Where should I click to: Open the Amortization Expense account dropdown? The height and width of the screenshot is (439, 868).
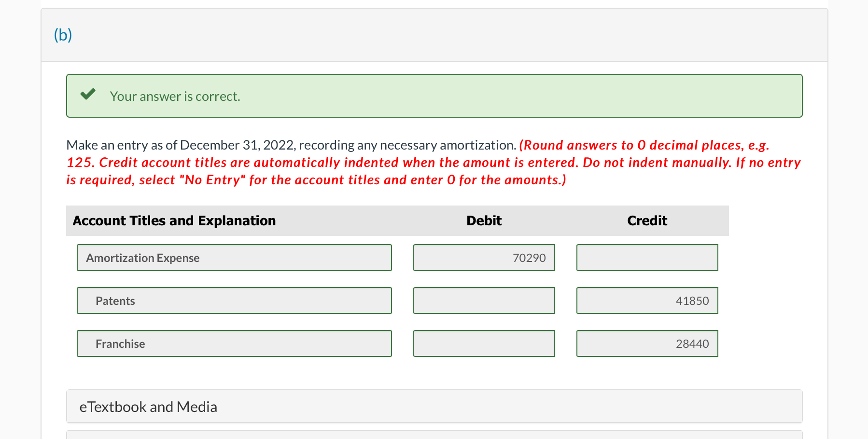point(234,258)
